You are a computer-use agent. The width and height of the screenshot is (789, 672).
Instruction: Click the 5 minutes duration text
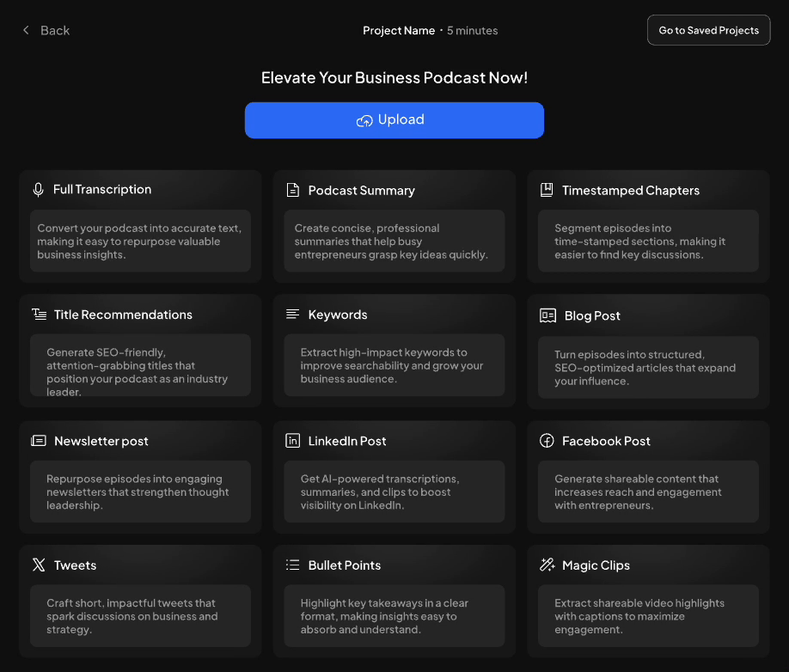click(472, 30)
